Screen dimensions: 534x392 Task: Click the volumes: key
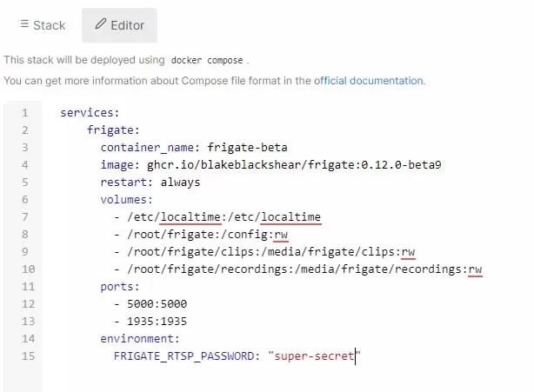(x=126, y=199)
